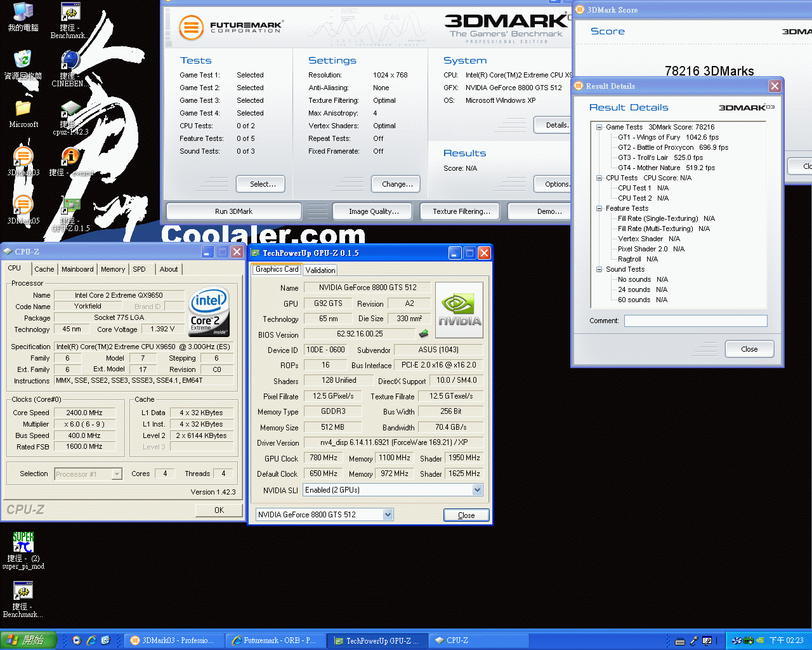
Task: Click Close in the GPU-Z window
Action: pos(466,515)
